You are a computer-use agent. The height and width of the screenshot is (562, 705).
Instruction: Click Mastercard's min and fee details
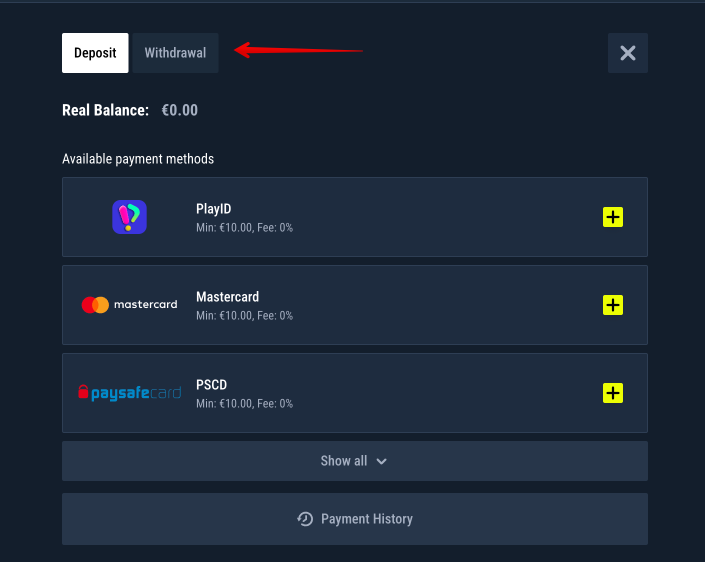[244, 316]
